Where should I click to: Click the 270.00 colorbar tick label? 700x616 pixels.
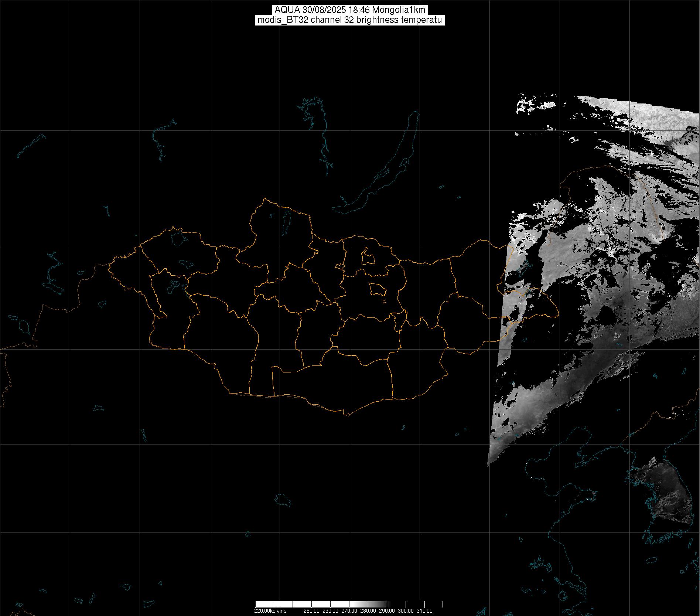point(349,611)
